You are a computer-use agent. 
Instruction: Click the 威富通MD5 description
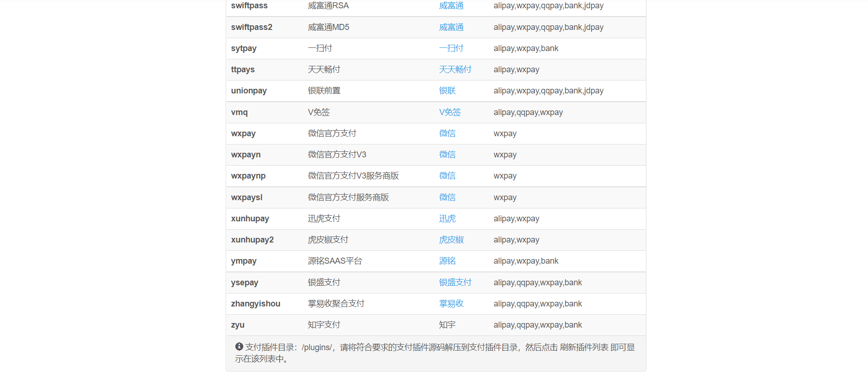coord(328,27)
